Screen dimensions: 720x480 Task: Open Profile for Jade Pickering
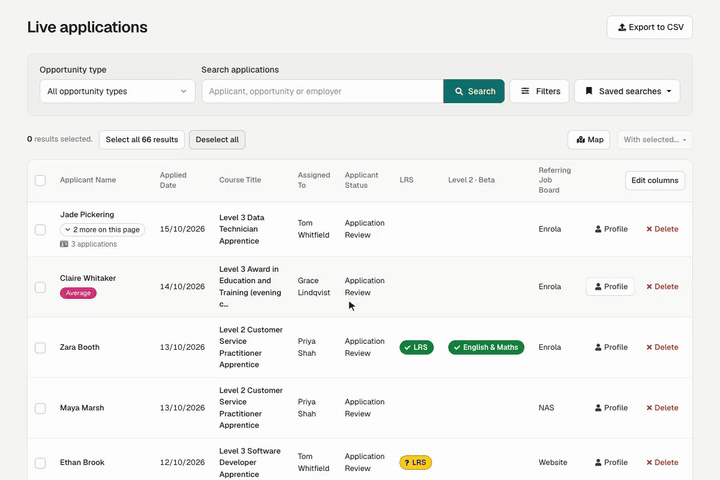click(611, 229)
